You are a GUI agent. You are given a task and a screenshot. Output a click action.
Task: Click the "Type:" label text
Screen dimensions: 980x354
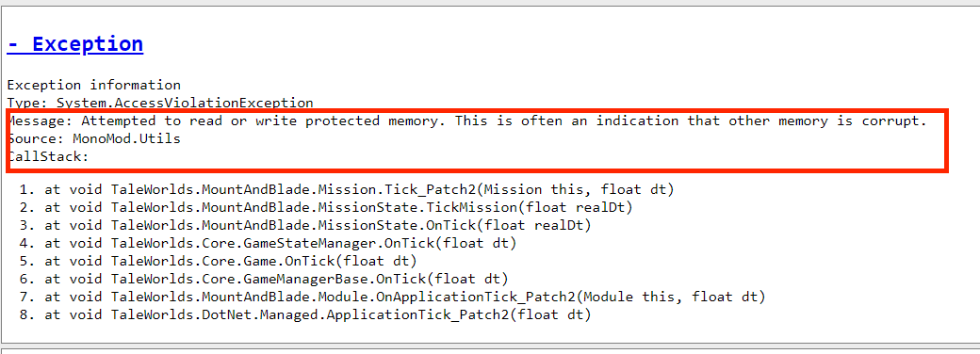pos(27,103)
